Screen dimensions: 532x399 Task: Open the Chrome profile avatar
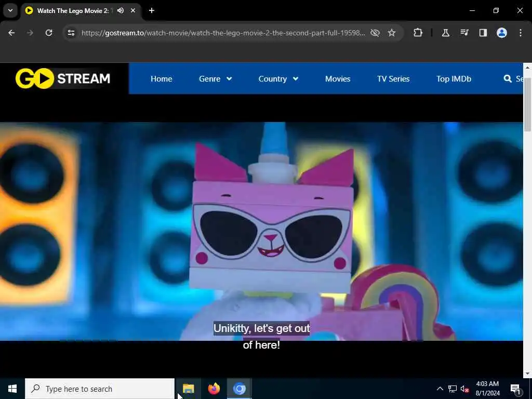(502, 33)
